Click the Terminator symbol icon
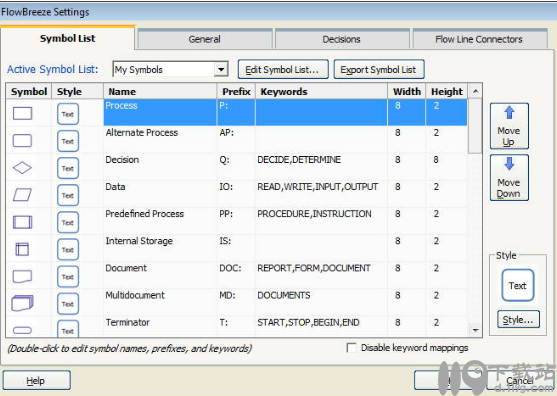Image resolution: width=557 pixels, height=396 pixels. pos(22,330)
